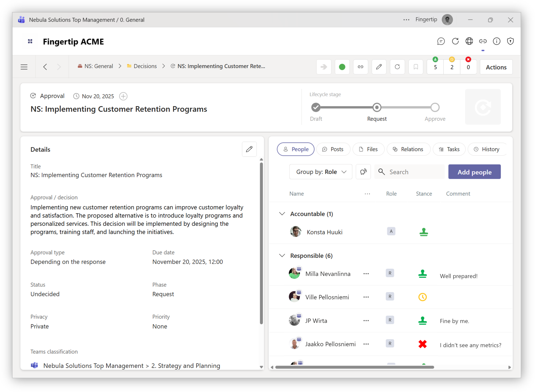Open the Actions button menu

[x=496, y=67]
